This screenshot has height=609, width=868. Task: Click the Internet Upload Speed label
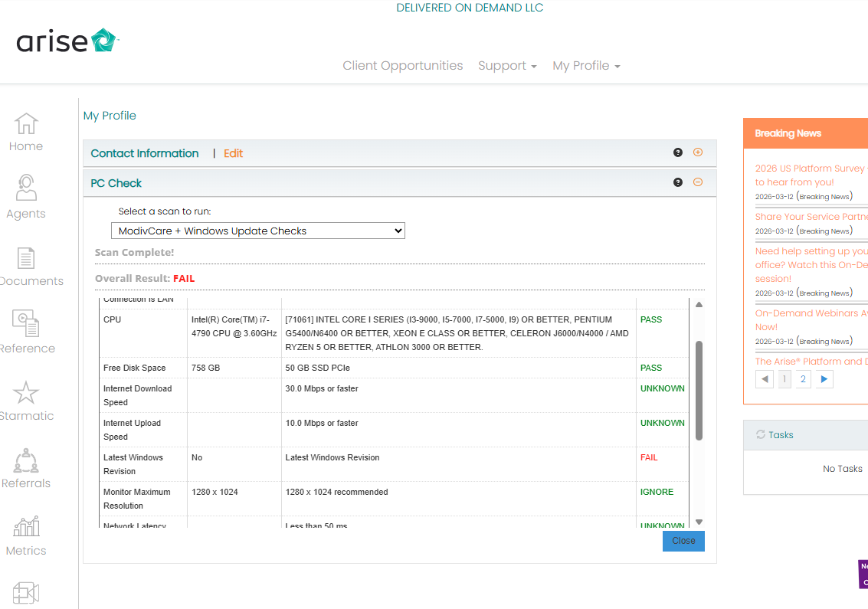tap(132, 430)
